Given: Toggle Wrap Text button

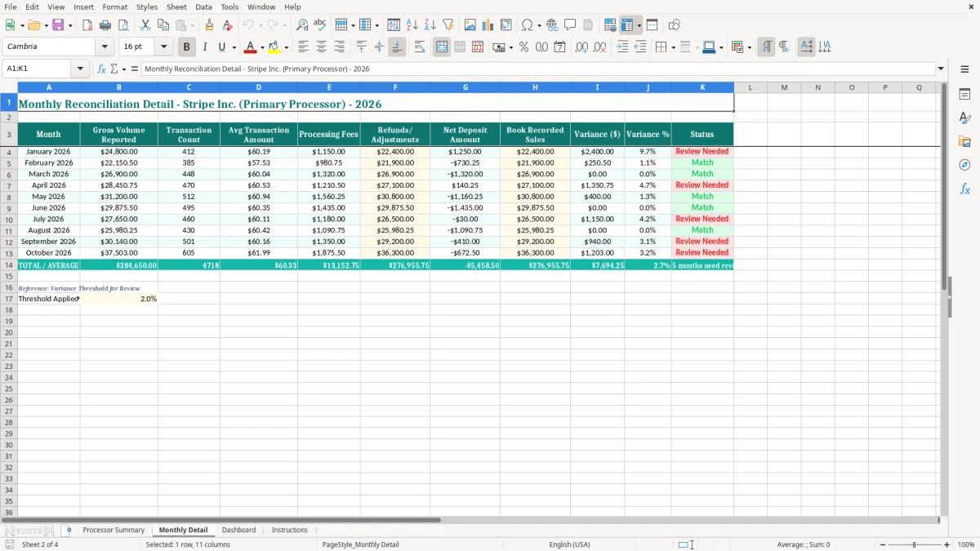Looking at the screenshot, I should tap(420, 47).
